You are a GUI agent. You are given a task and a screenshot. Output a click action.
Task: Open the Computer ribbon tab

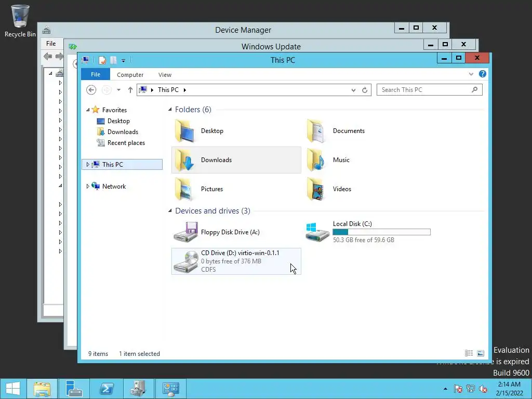click(130, 75)
